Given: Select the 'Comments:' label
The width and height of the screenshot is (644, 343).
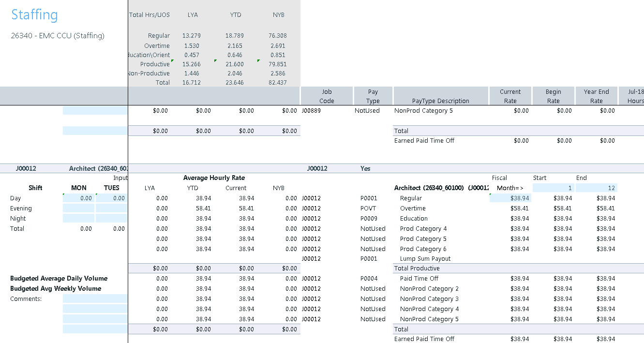Looking at the screenshot, I should point(26,299).
